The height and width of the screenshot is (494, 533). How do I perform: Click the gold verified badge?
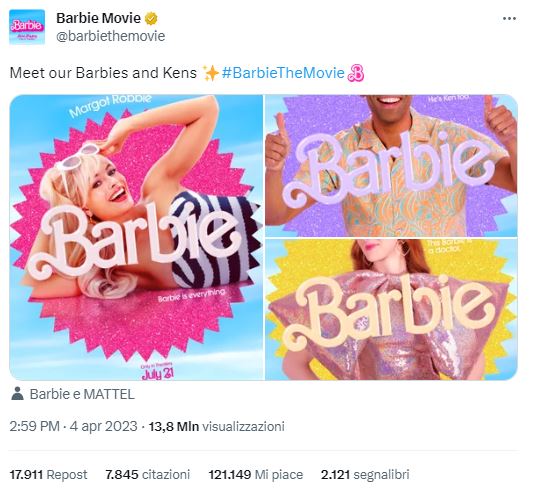(151, 18)
